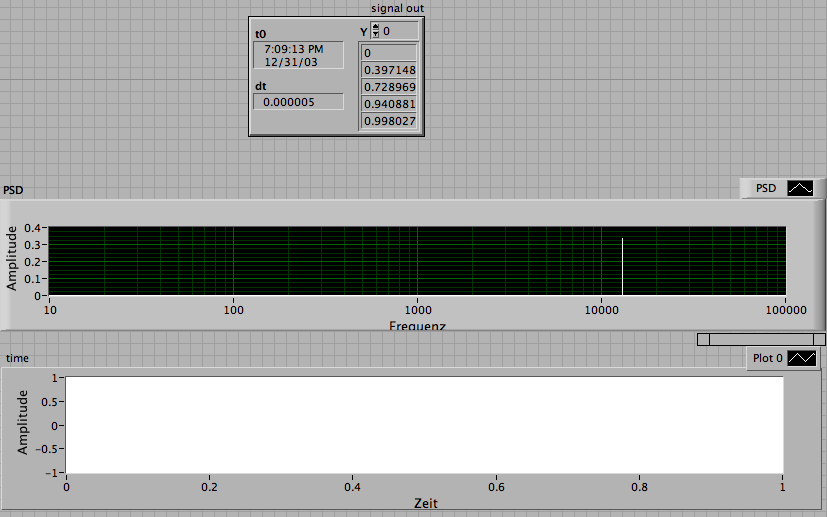Click the Plot 0 legend line icon

[x=802, y=358]
